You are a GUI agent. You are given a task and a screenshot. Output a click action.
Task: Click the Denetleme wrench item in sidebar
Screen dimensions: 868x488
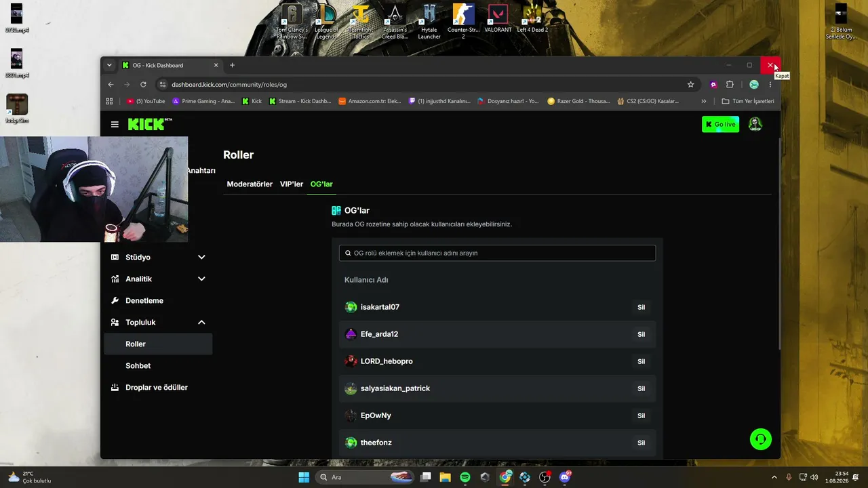coord(158,300)
